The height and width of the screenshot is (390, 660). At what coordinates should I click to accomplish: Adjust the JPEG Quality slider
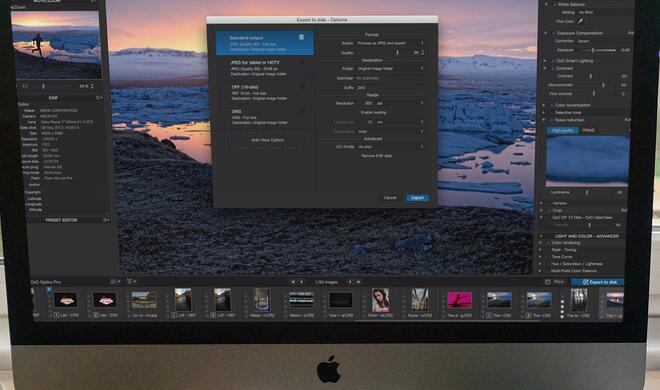coord(397,53)
